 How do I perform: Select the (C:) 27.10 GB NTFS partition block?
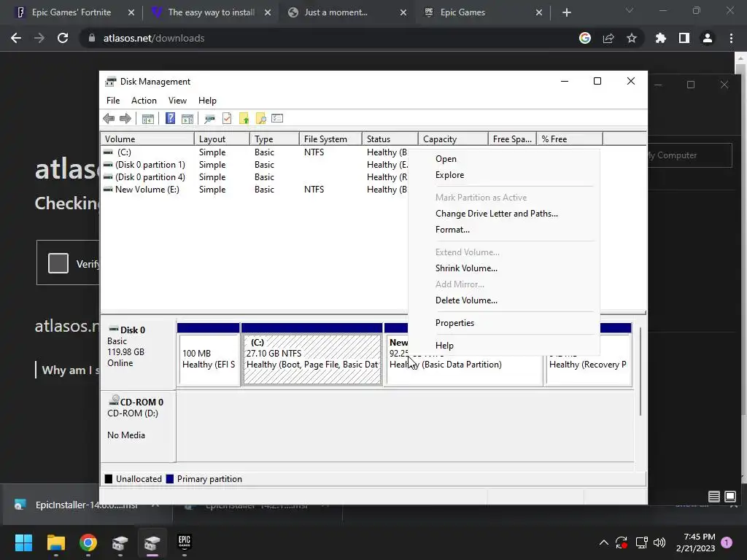pos(312,355)
